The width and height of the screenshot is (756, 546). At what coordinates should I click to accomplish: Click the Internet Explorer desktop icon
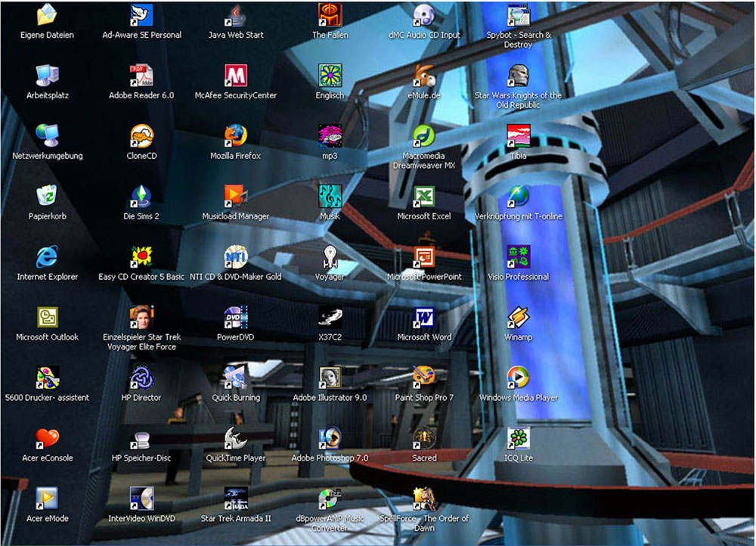tap(47, 257)
